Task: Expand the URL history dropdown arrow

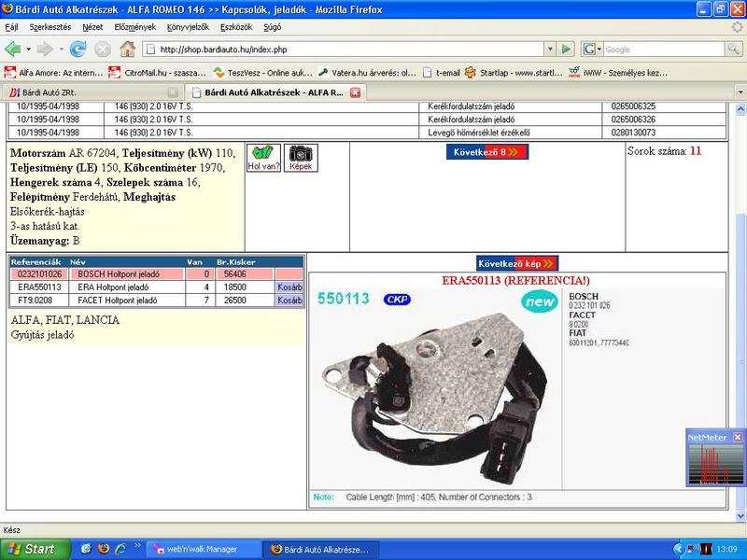Action: (550, 49)
